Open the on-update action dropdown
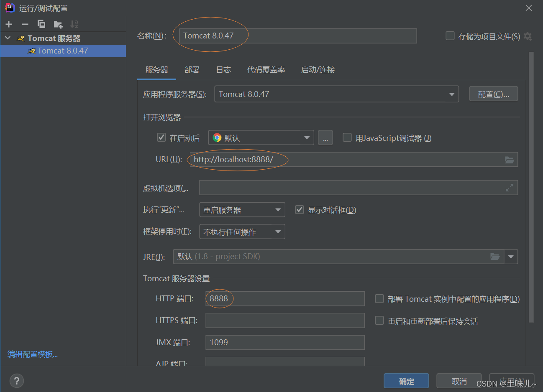 coord(242,210)
